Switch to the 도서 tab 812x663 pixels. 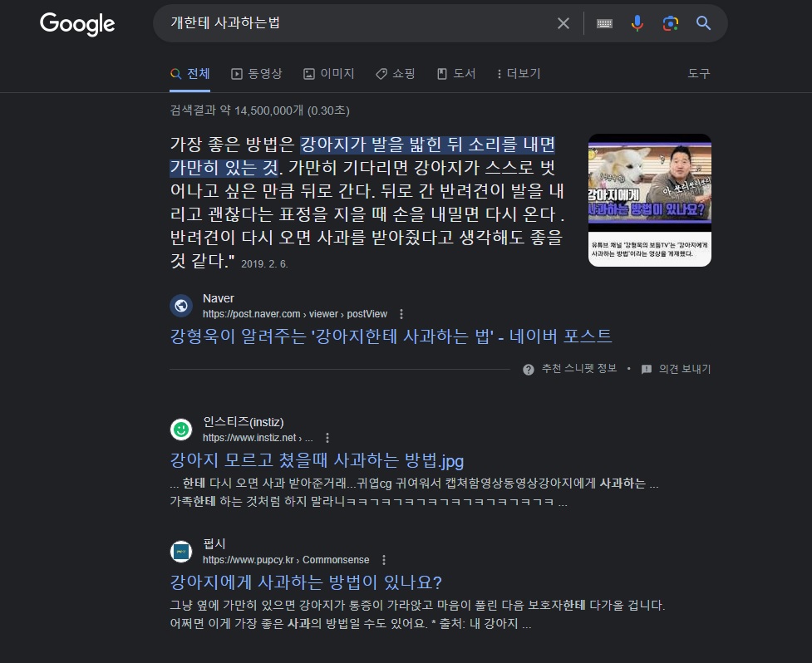[x=456, y=74]
